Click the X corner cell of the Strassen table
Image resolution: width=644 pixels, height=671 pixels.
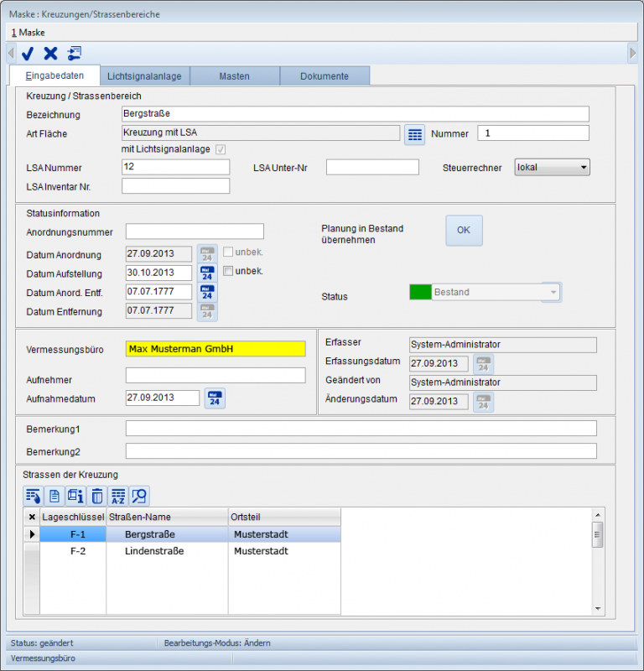coord(32,517)
